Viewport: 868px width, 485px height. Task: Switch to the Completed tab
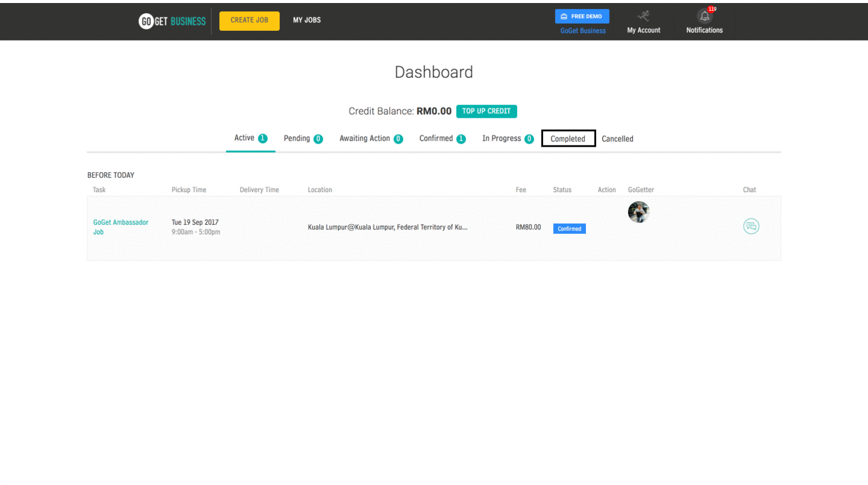pos(568,139)
